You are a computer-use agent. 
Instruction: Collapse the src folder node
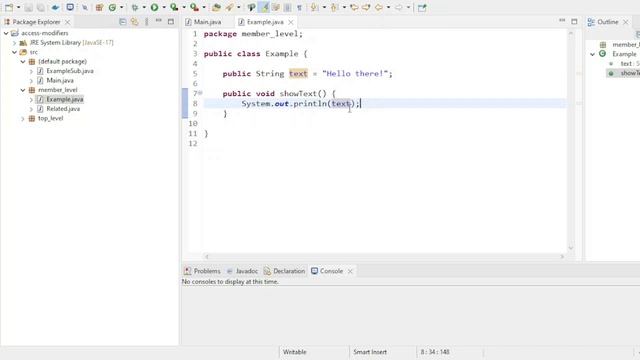15,52
